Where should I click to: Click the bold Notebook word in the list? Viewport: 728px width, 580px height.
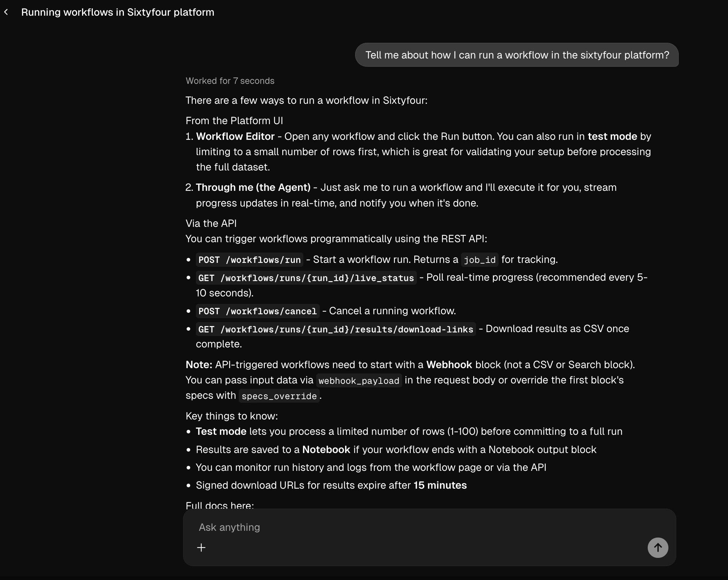point(326,449)
